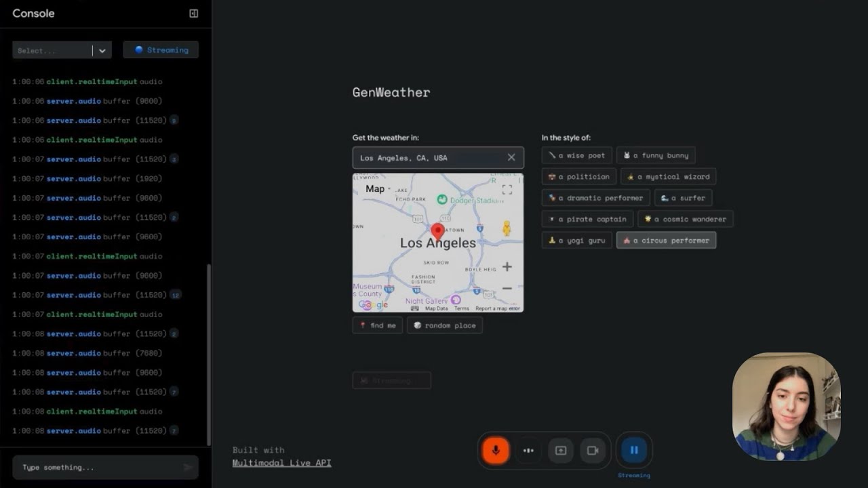Viewport: 868px width, 488px height.
Task: Zoom in on the map
Action: coord(507,267)
